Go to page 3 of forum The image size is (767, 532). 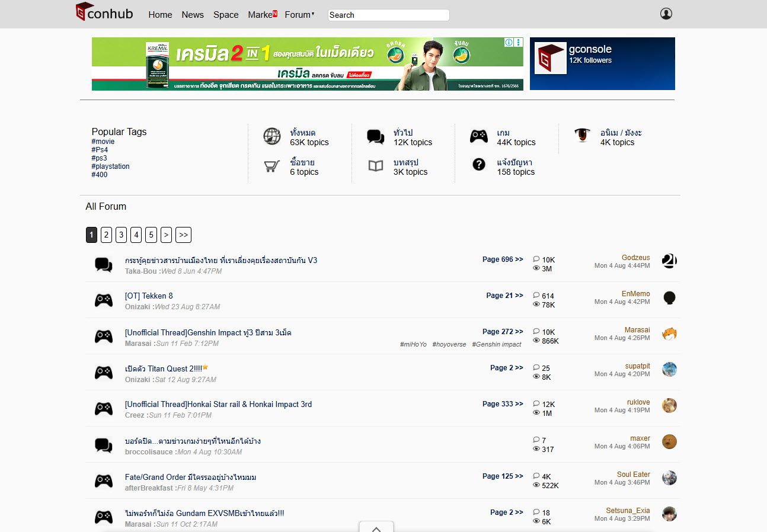click(x=121, y=235)
